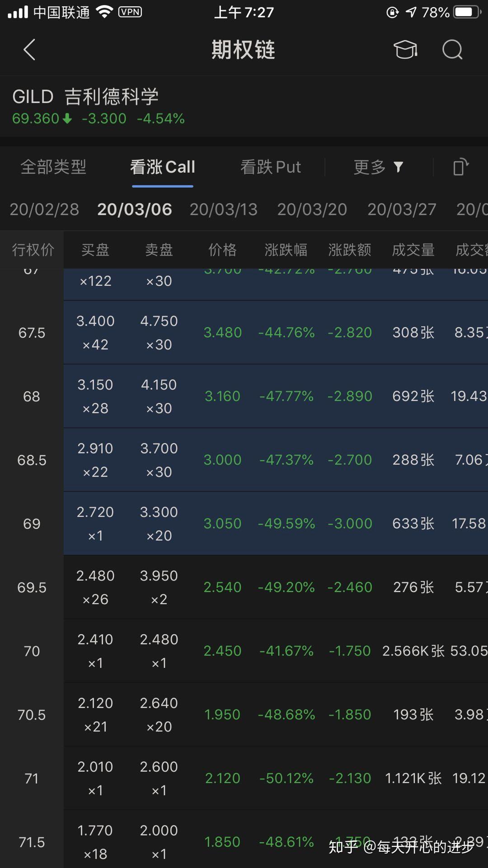Open the graduation cap tutorial icon

pyautogui.click(x=405, y=50)
